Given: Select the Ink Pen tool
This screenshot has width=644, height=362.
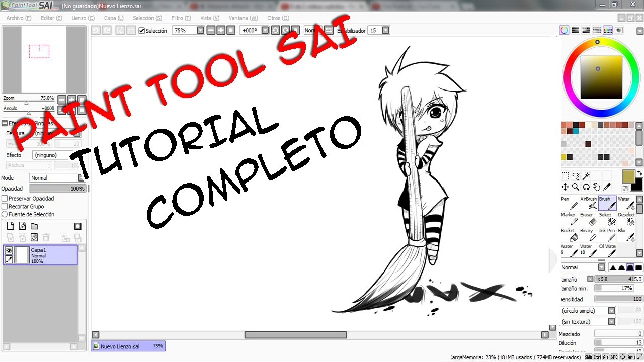Looking at the screenshot, I should [x=607, y=235].
